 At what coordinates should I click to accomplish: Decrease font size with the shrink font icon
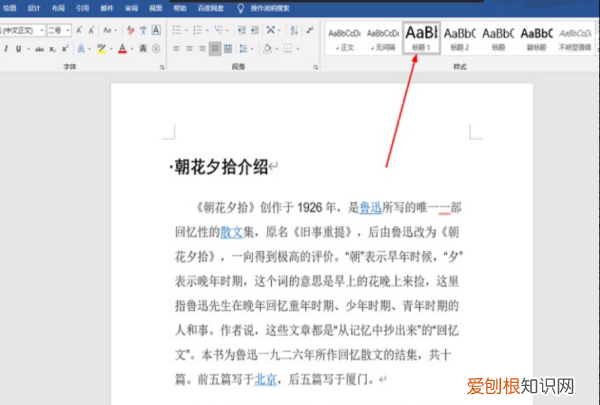point(91,30)
